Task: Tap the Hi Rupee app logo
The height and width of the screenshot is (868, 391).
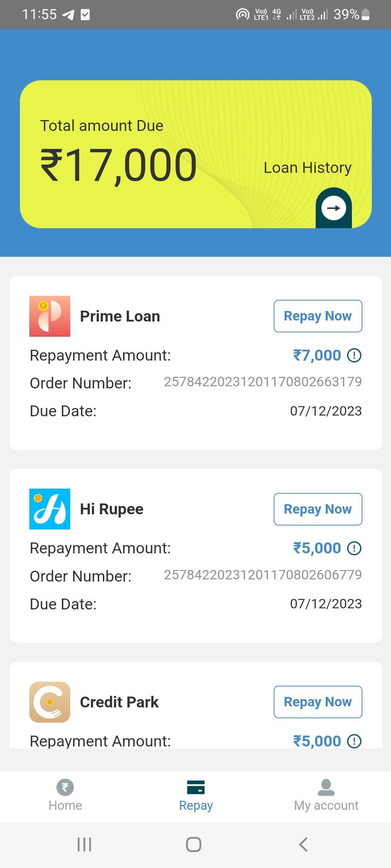Action: pyautogui.click(x=50, y=509)
